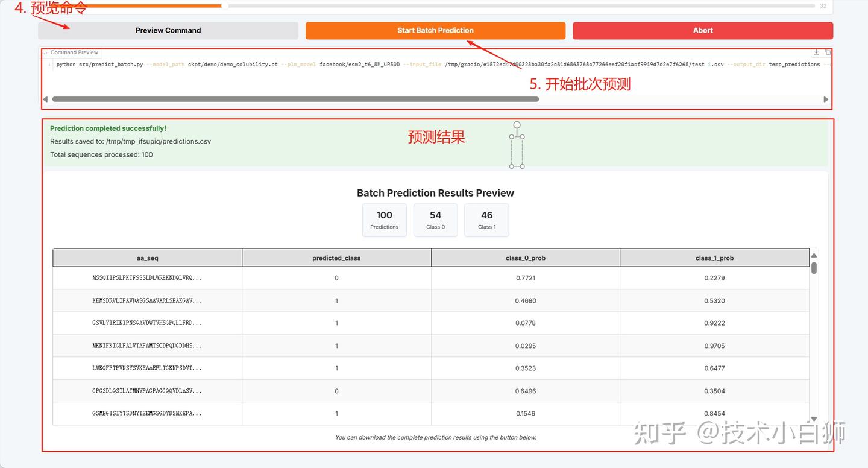The image size is (868, 468).
Task: Click the Preview Command button
Action: point(168,30)
